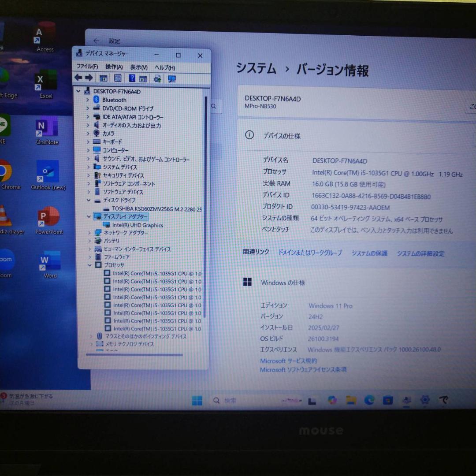The image size is (476, 476).
Task: Click the search magnifier in Settings window
Action: coord(214,106)
